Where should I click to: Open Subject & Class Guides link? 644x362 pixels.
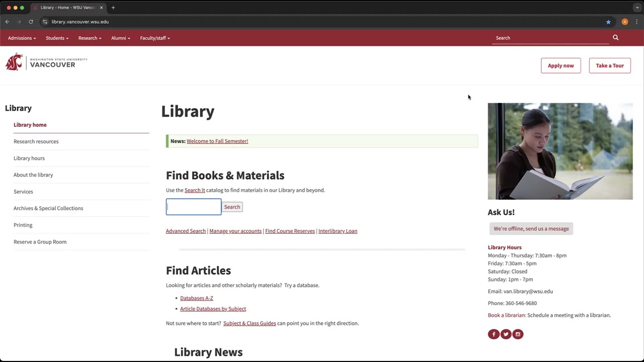[250, 323]
